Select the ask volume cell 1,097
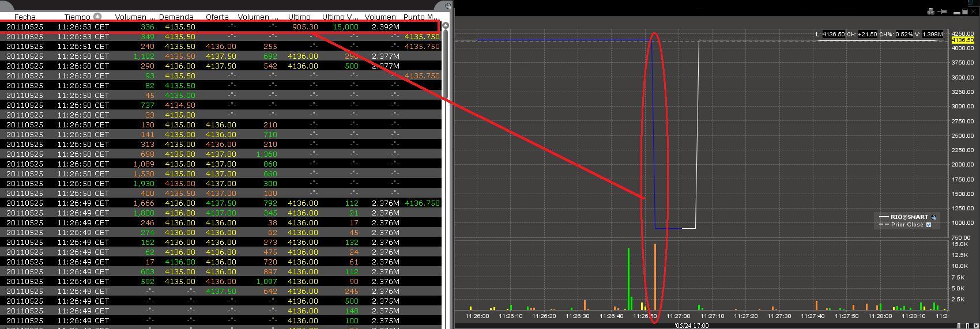The image size is (980, 329). click(266, 281)
